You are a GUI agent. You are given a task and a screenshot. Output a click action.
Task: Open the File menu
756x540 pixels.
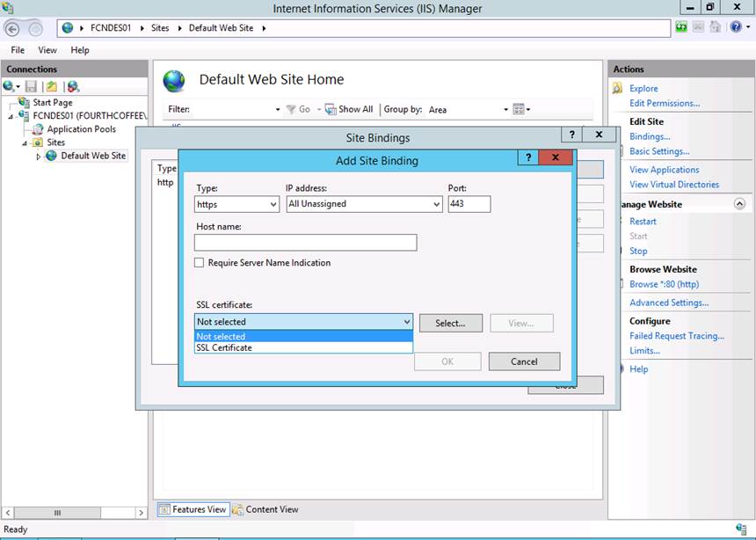pos(18,50)
